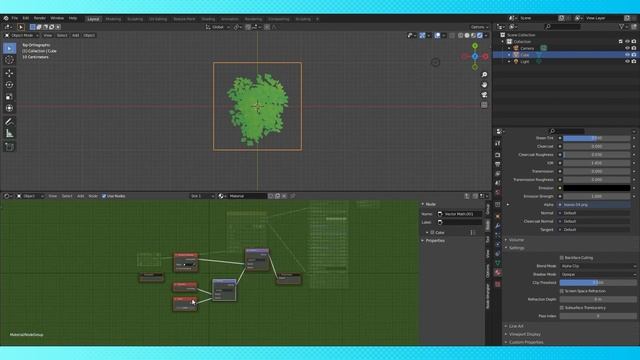
Task: Select the Scale tool in viewport toolbar
Action: click(x=9, y=97)
